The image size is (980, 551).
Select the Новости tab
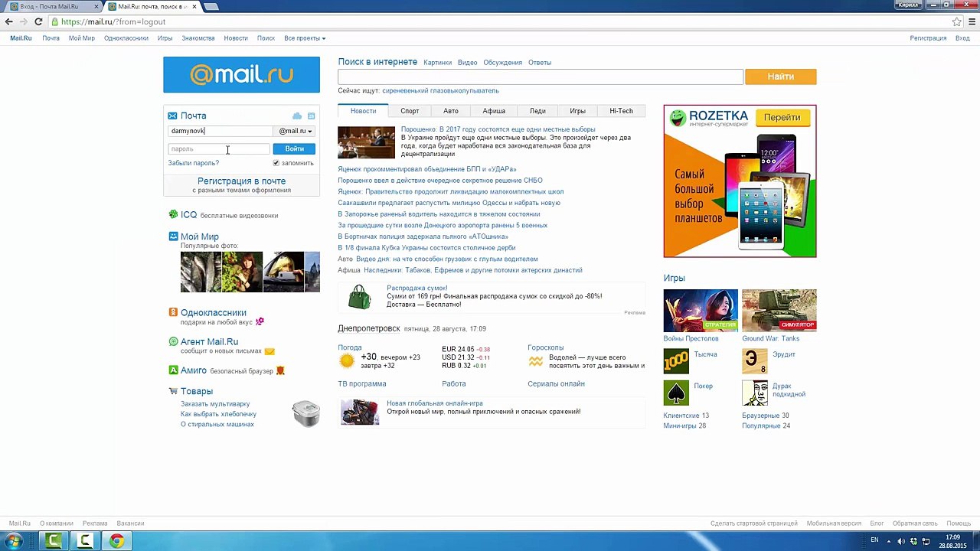point(363,111)
